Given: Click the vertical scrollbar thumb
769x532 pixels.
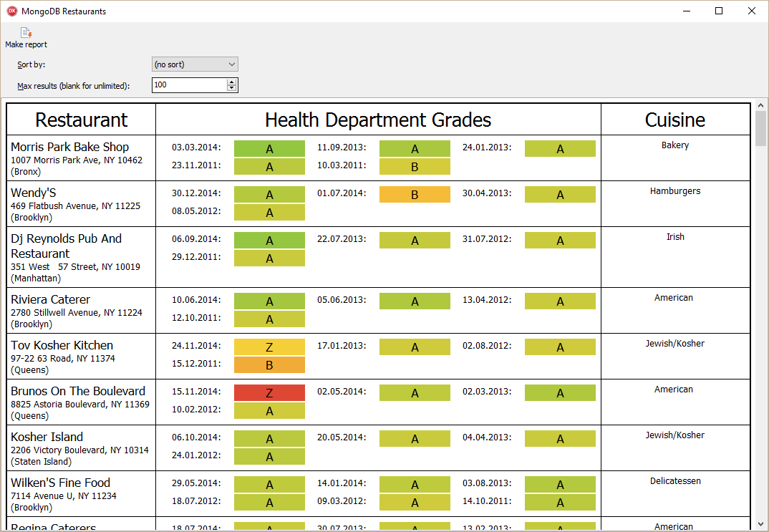Looking at the screenshot, I should pyautogui.click(x=760, y=129).
